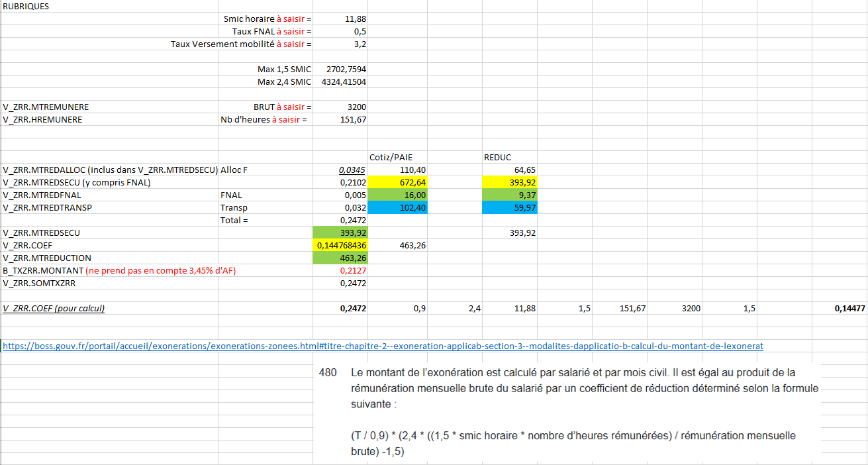Select the bold 0,14477 result cell
Viewport: 868px width, 465px height.
pos(841,309)
